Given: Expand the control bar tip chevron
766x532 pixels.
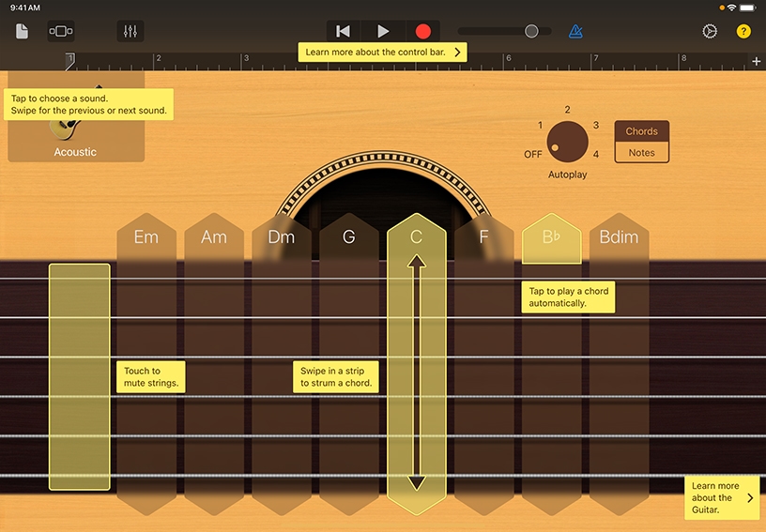Looking at the screenshot, I should (x=457, y=53).
